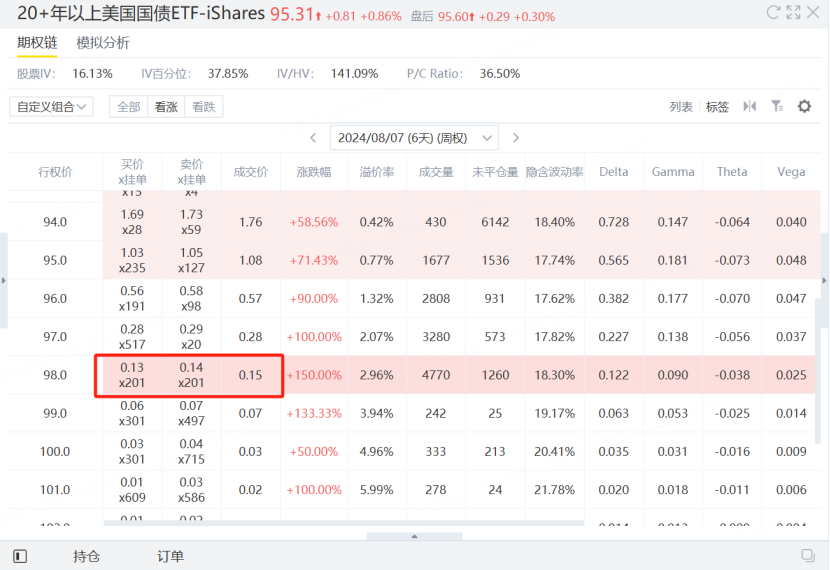
Task: Click the Vega column header
Action: tap(791, 172)
